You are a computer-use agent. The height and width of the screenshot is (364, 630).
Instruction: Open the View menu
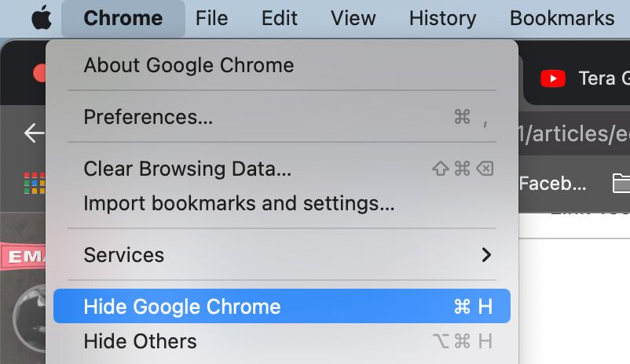(x=353, y=18)
